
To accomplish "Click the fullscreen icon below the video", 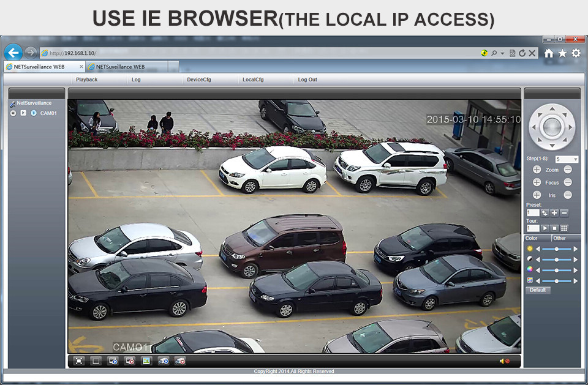I will (x=79, y=361).
